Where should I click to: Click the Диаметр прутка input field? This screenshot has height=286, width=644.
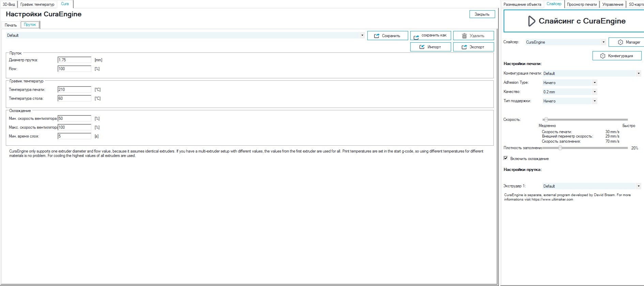pyautogui.click(x=74, y=60)
